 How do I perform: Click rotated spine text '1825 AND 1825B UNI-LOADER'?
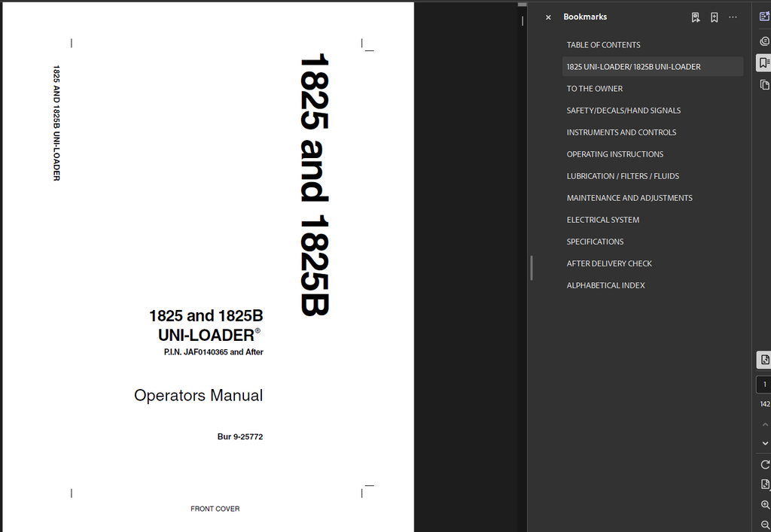[x=56, y=123]
